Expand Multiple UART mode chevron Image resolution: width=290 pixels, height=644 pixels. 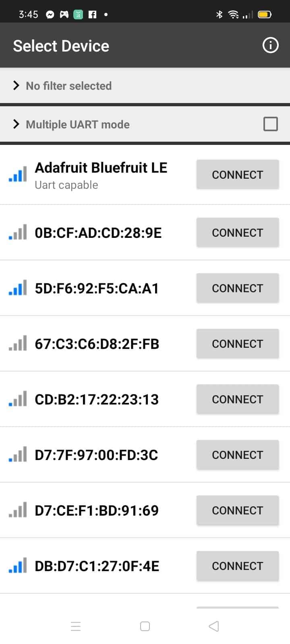point(16,124)
